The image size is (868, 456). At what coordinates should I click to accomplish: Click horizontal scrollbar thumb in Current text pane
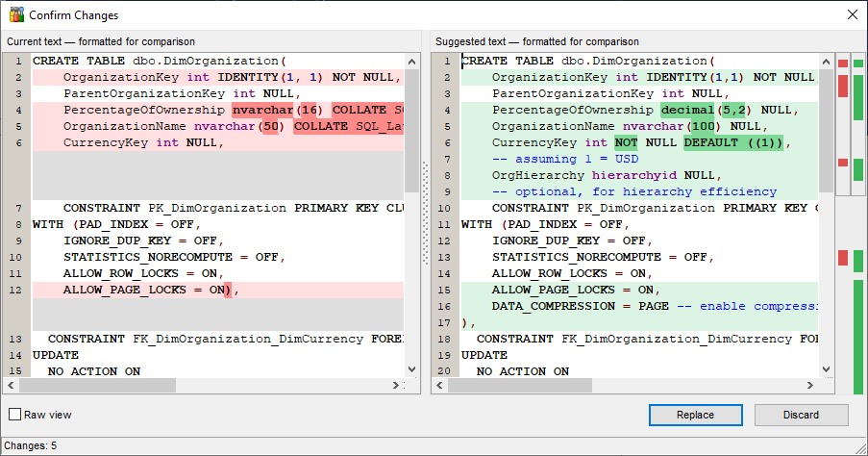pos(97,385)
